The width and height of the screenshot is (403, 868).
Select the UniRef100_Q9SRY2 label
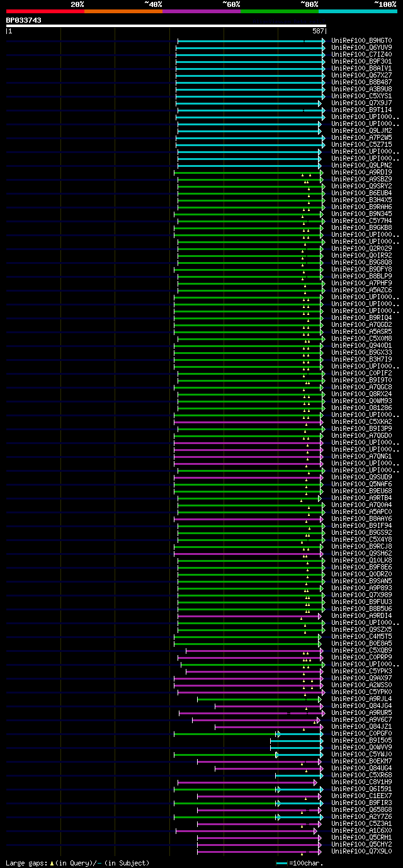tap(361, 186)
